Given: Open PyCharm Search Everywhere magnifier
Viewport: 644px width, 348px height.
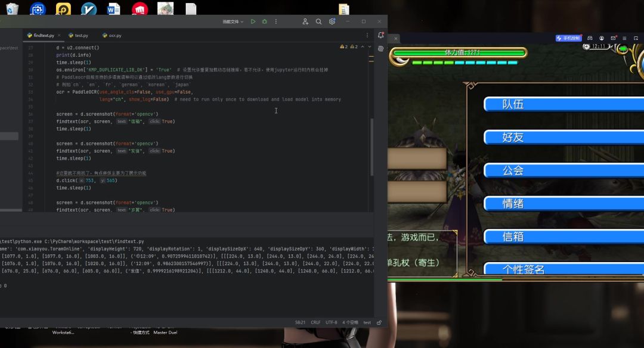Looking at the screenshot, I should [x=318, y=21].
